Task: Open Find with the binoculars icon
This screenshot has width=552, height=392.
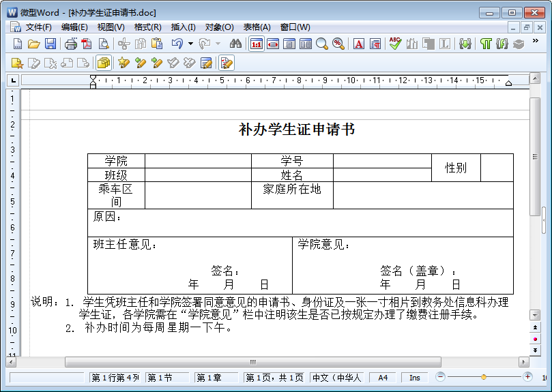Action: 235,44
